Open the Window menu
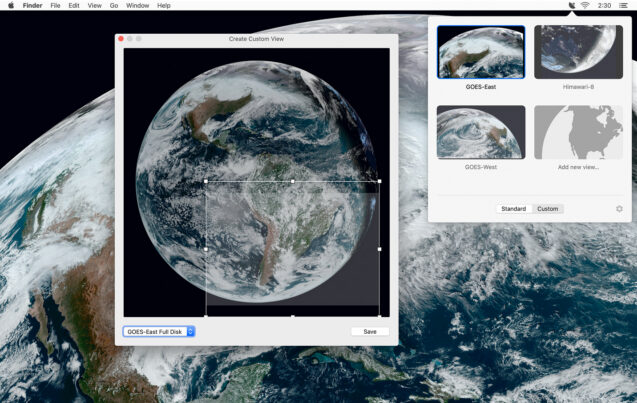This screenshot has width=637, height=403. (x=137, y=6)
